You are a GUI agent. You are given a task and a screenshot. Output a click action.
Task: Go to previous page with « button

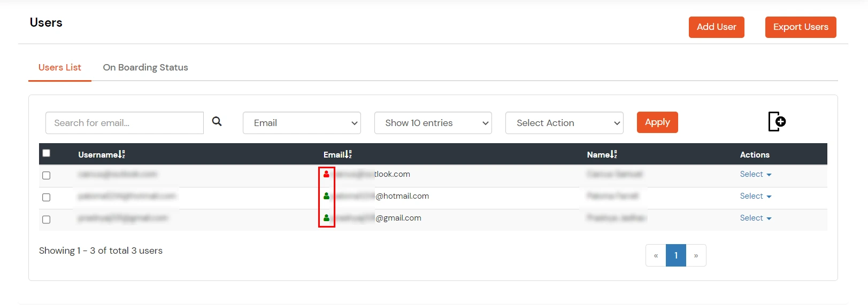pyautogui.click(x=656, y=255)
